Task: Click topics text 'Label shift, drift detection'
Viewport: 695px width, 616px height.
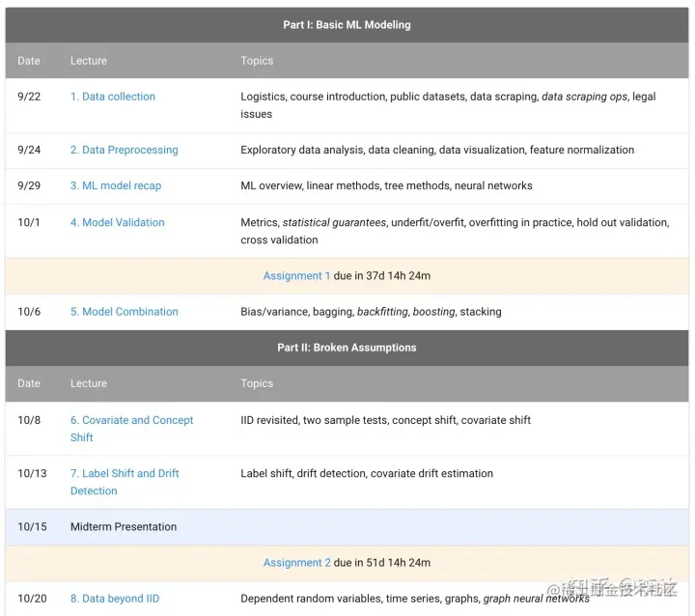Action: (367, 473)
